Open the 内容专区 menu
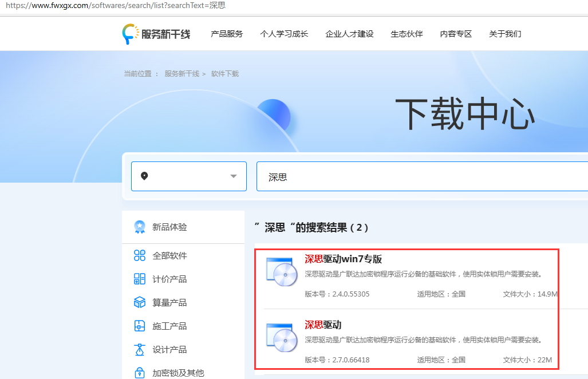The height and width of the screenshot is (379, 588). pos(456,34)
